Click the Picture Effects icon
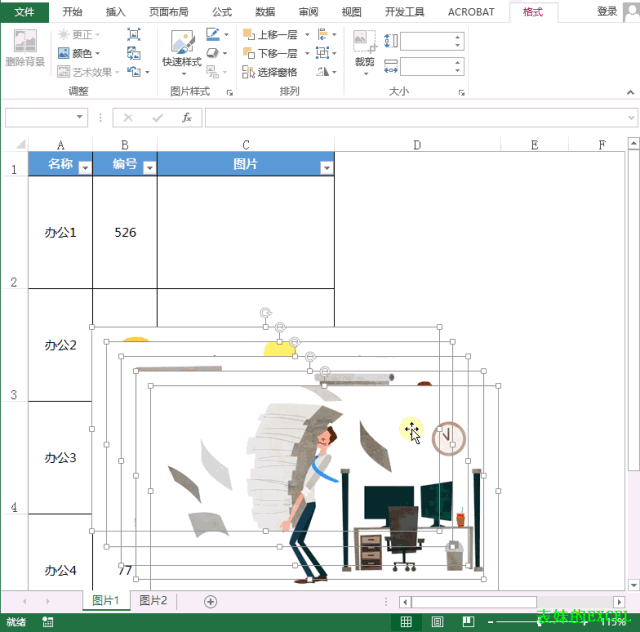This screenshot has height=632, width=640. [213, 53]
